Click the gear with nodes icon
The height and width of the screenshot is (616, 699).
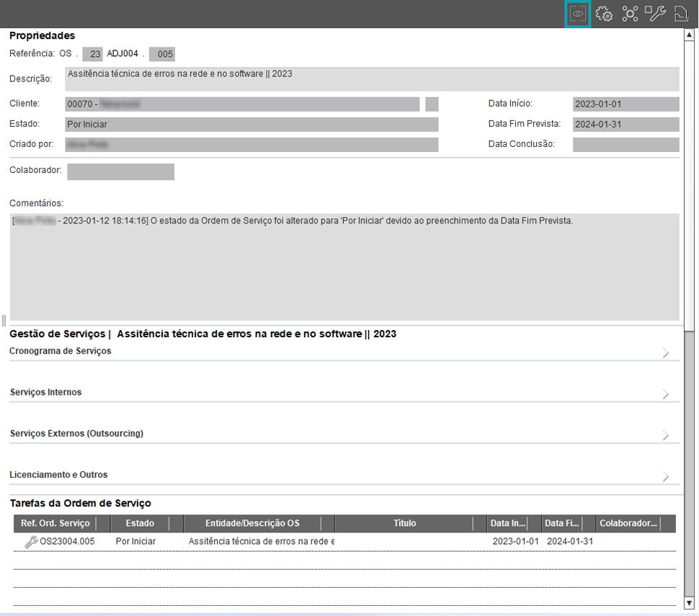(630, 14)
